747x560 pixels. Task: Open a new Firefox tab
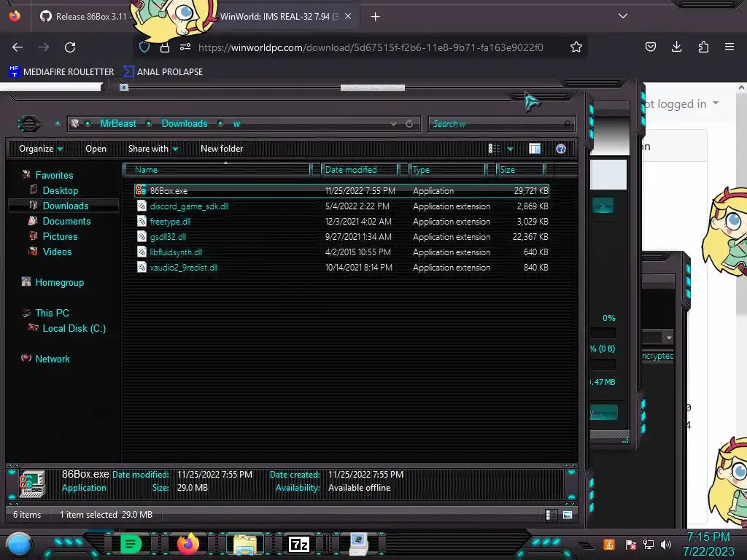pos(376,17)
